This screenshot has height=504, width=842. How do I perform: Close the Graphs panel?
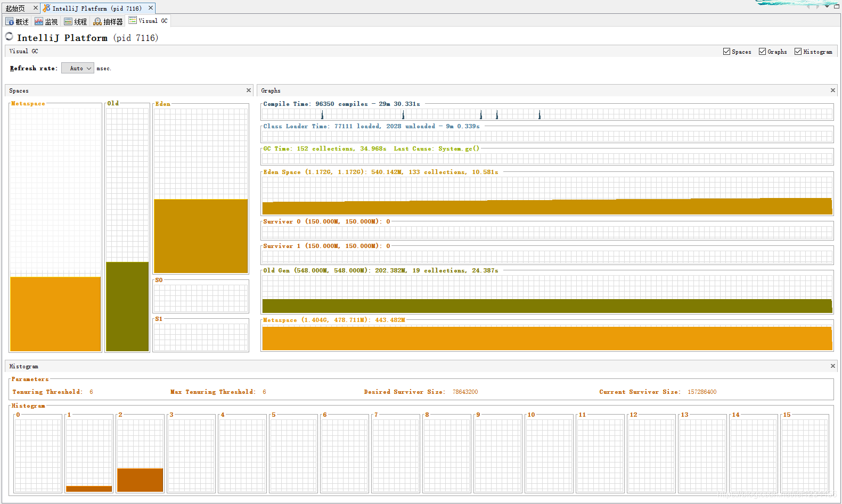pyautogui.click(x=832, y=90)
